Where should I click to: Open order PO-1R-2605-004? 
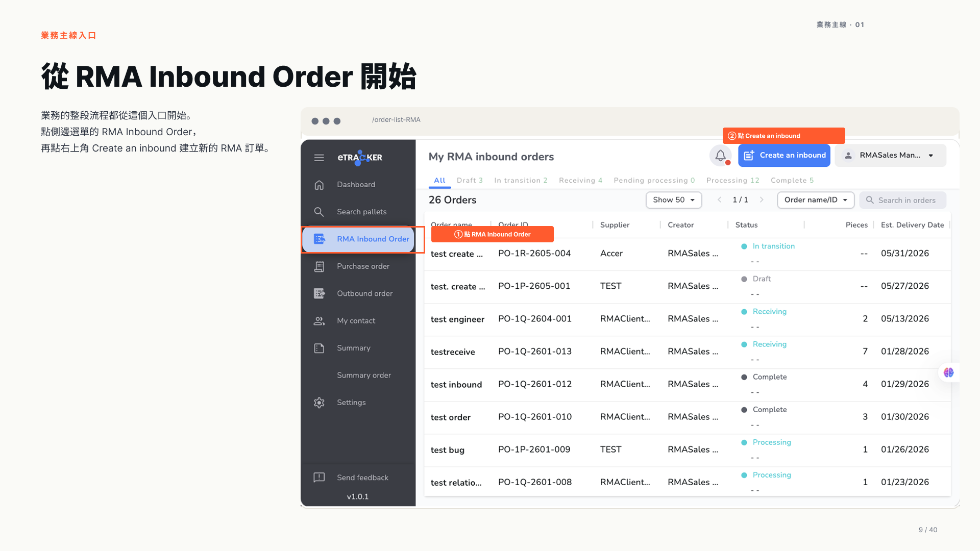tap(534, 254)
